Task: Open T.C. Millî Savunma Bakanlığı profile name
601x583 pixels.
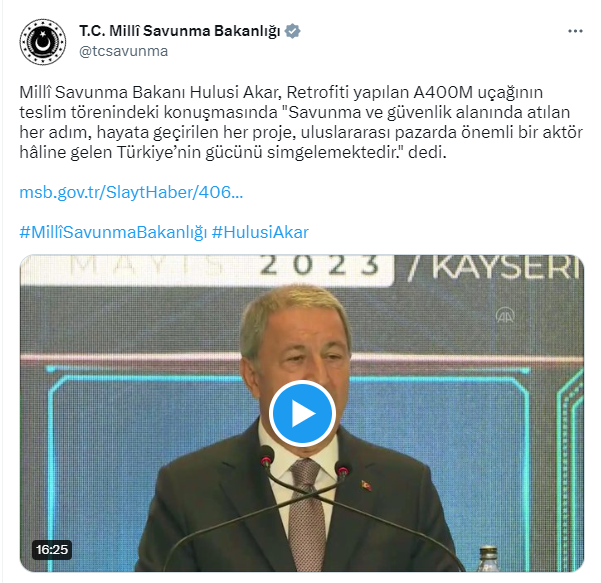Action: point(179,31)
